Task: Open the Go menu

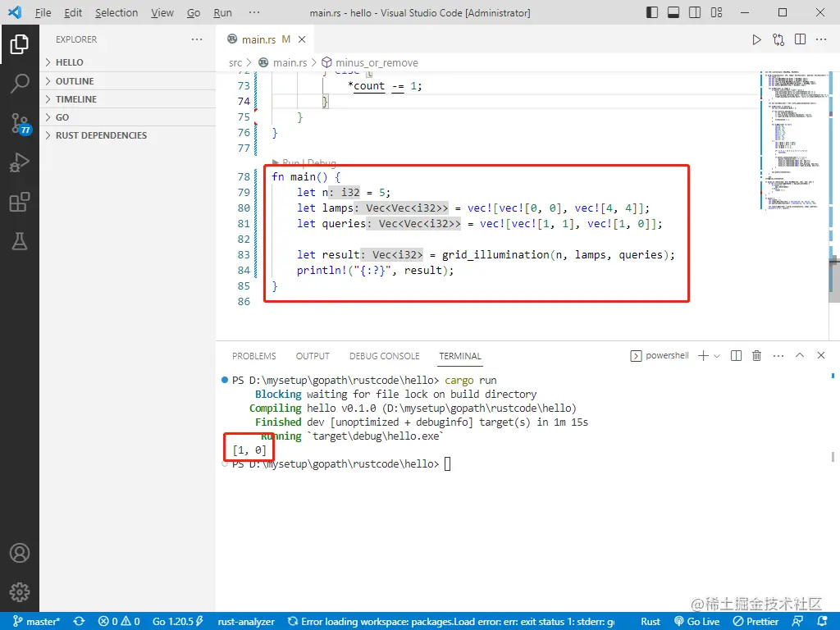Action: pyautogui.click(x=194, y=13)
